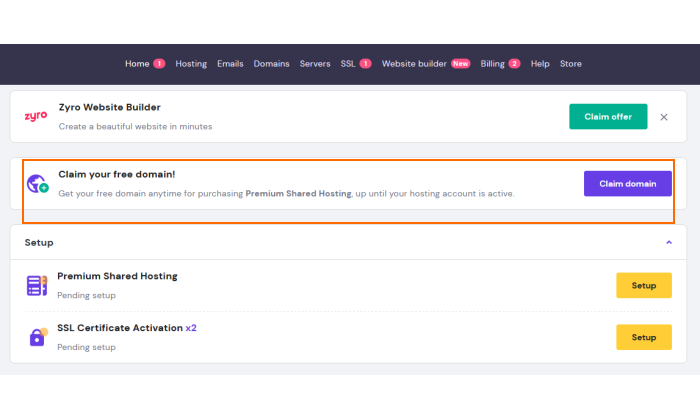
Task: Click the Home notification badge
Action: tap(159, 64)
